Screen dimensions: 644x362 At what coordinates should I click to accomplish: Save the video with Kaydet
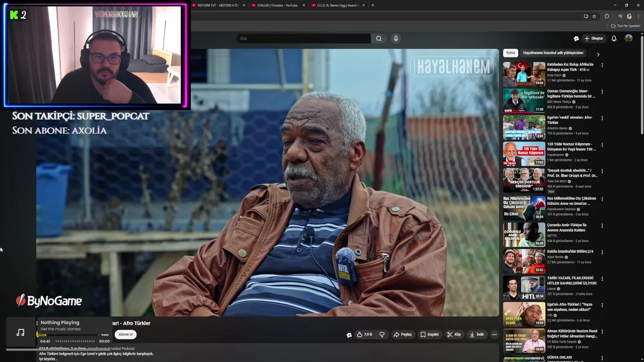pos(430,334)
